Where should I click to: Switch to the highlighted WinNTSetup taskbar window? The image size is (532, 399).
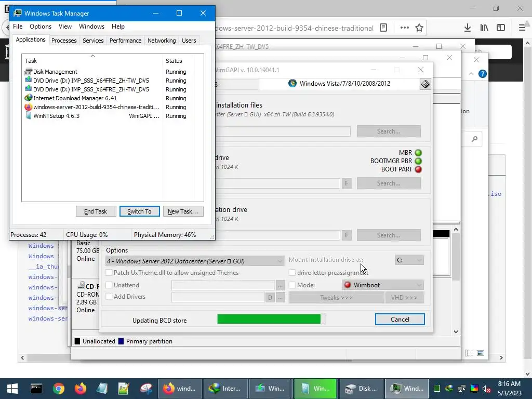pos(316,389)
